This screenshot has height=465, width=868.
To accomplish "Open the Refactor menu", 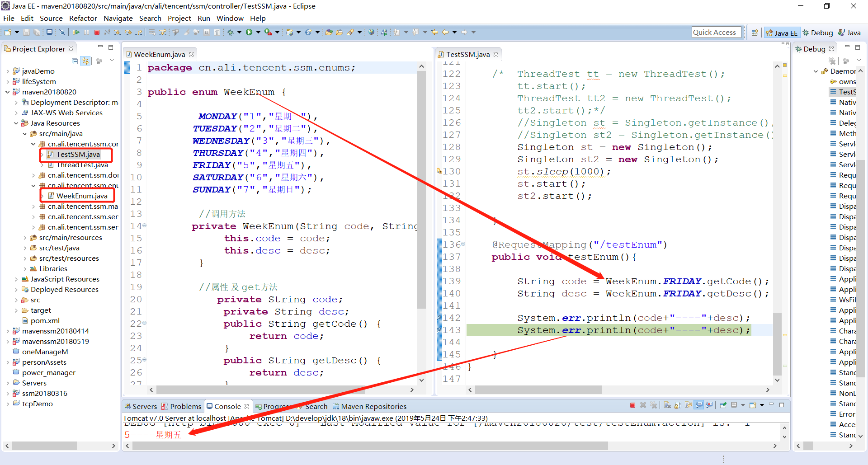I will (x=83, y=18).
